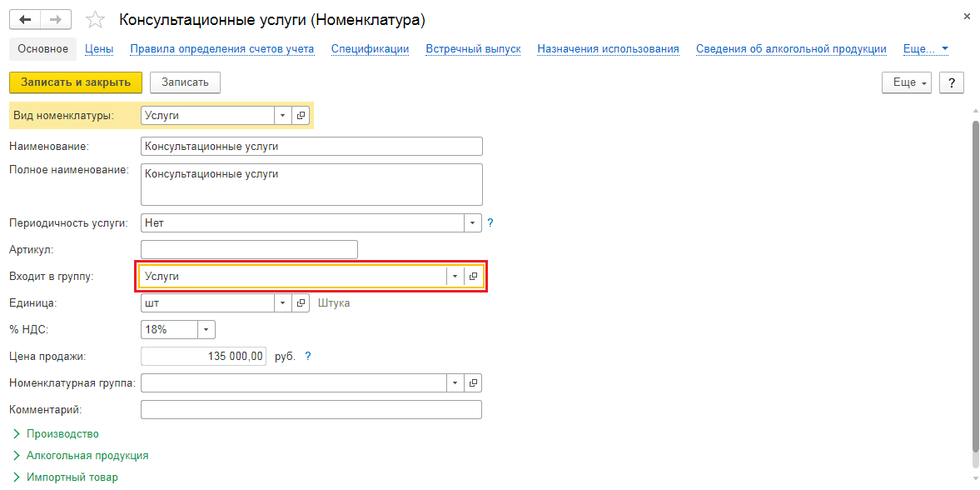The height and width of the screenshot is (490, 980).
Task: Open the Вид номенклатуры dropdown list
Action: (x=283, y=116)
